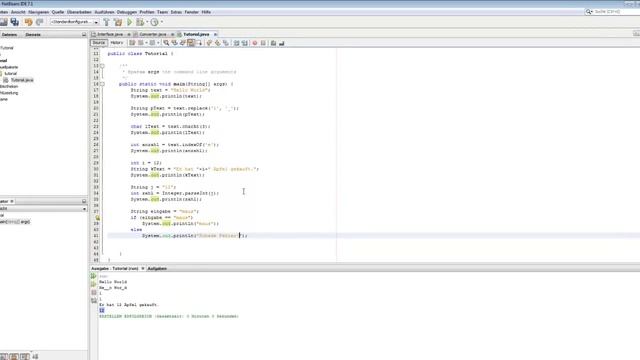Click the Last Edit icon beside History
Image resolution: width=640 pixels, height=360 pixels.
point(132,43)
